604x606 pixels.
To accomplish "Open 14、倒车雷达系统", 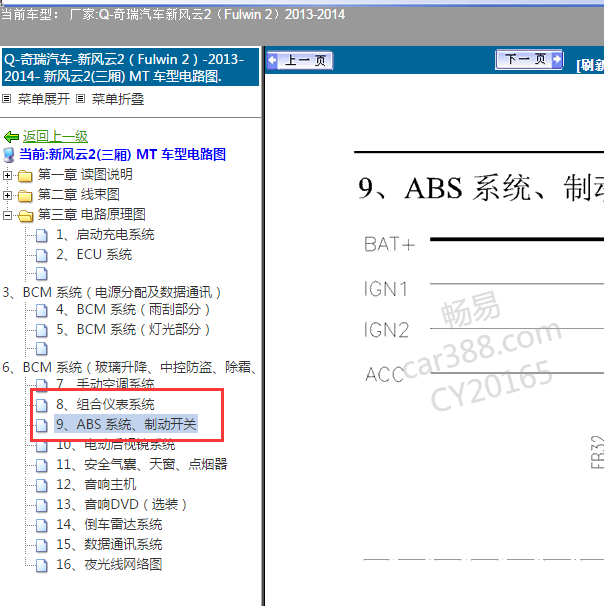I will point(109,524).
